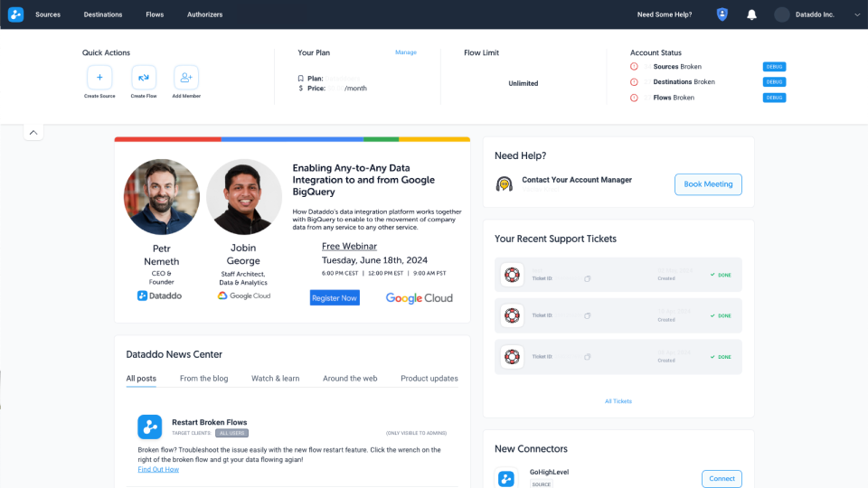Click Debug for Destinations Broken
This screenshot has width=868, height=488.
click(774, 82)
